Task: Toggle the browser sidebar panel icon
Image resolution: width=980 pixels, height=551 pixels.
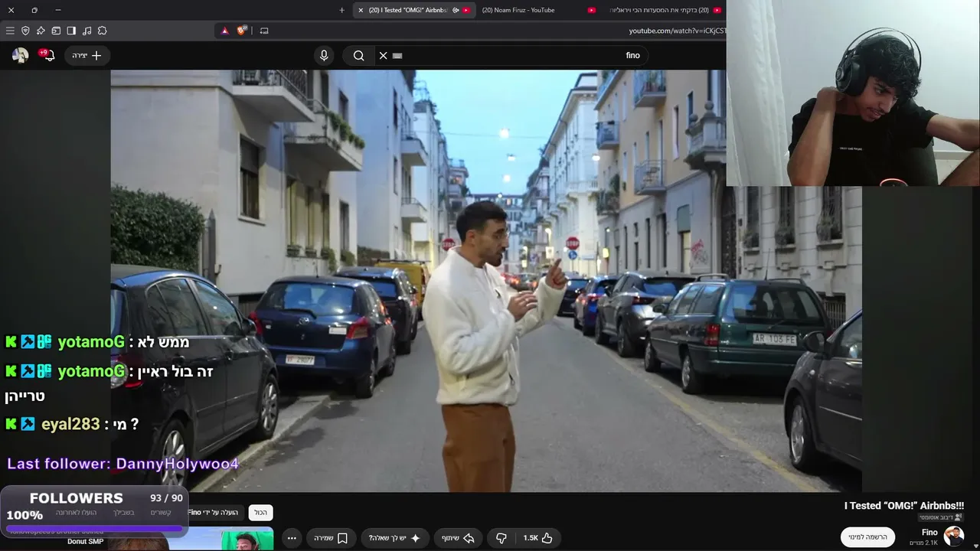Action: [71, 31]
